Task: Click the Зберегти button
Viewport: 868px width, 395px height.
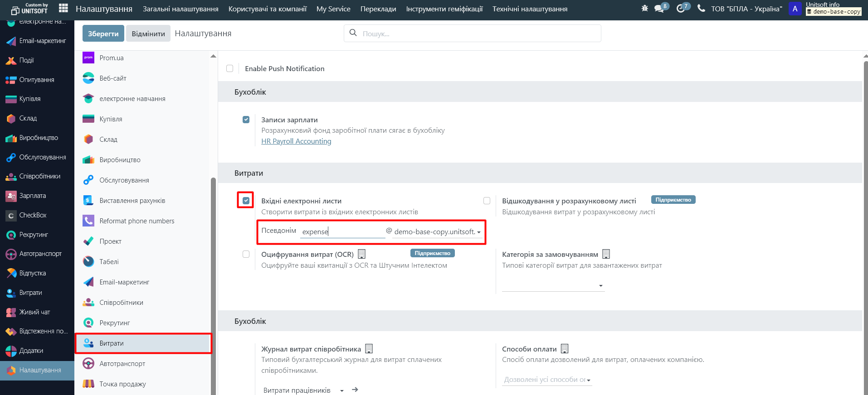Action: click(103, 34)
